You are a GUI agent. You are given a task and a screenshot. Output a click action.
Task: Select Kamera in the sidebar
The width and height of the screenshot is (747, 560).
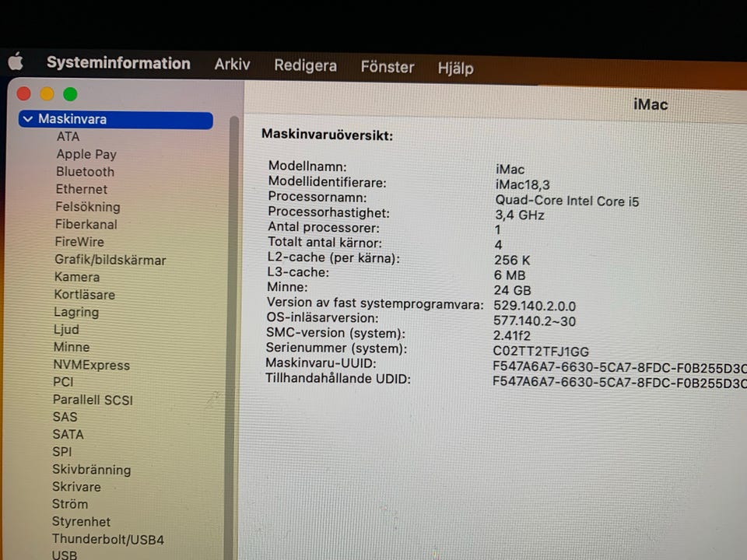(77, 277)
